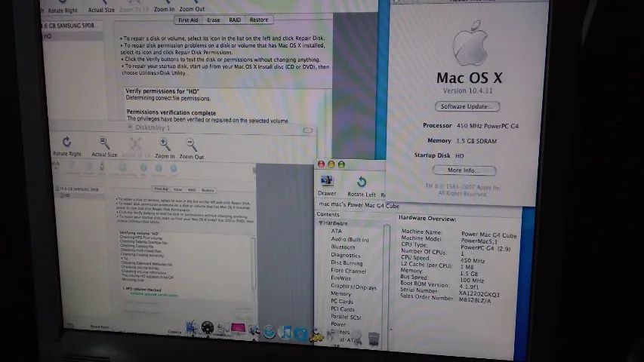Close the Preview window with red button

[x=321, y=164]
